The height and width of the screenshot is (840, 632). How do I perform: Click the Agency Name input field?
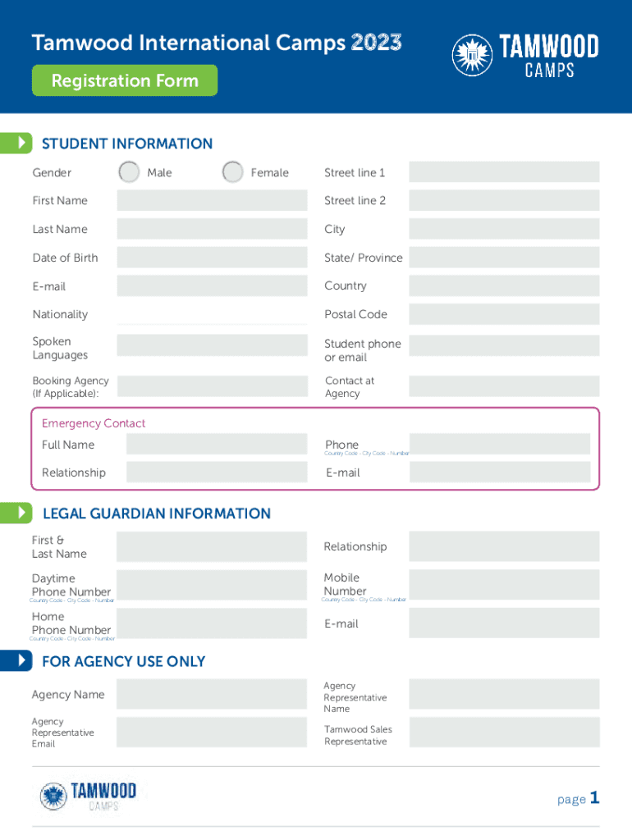click(x=212, y=695)
